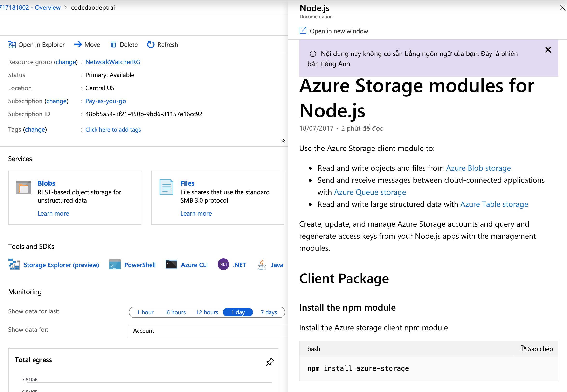Collapse the essentials section with double chevron

tap(283, 141)
